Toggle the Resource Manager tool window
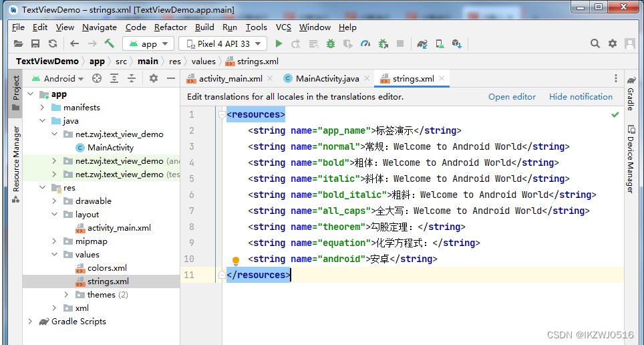Image resolution: width=644 pixels, height=345 pixels. [15, 164]
